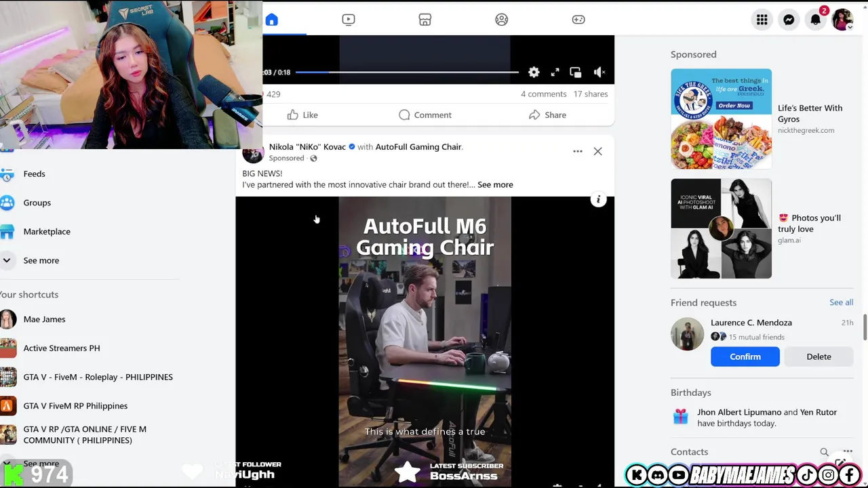868x488 pixels.
Task: Open Feeds in the left sidebar
Action: (34, 174)
